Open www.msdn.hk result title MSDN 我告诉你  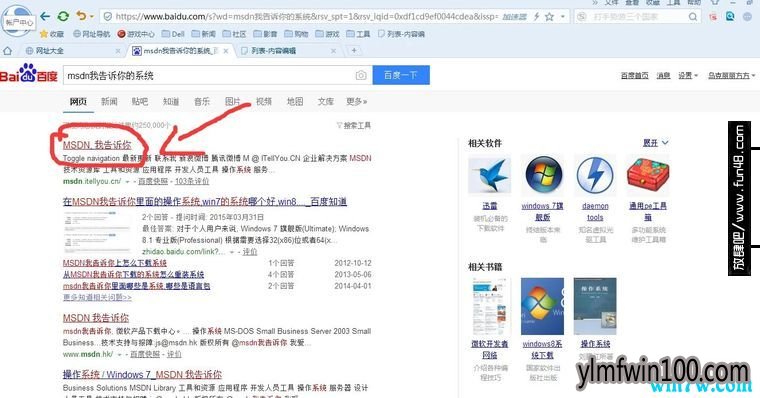(x=96, y=318)
